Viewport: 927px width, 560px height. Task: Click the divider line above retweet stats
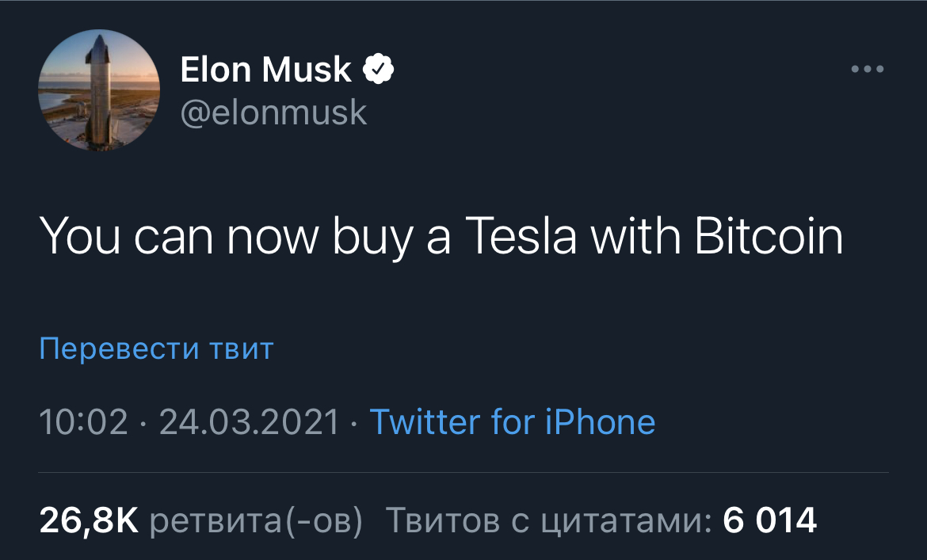point(463,473)
